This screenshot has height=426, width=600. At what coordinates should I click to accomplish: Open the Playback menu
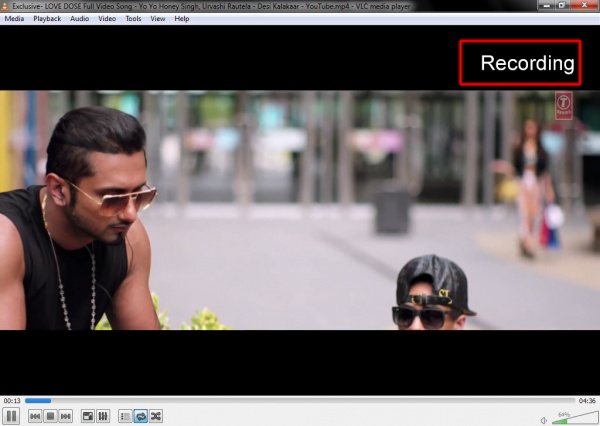pyautogui.click(x=47, y=19)
